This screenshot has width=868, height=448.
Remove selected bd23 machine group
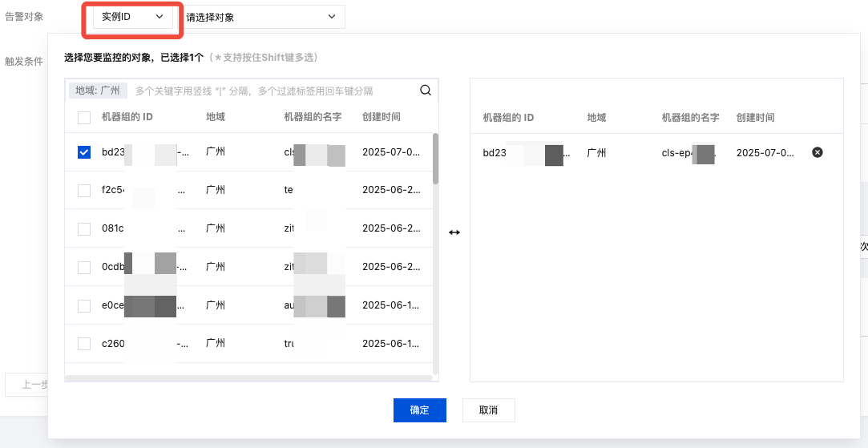click(818, 152)
